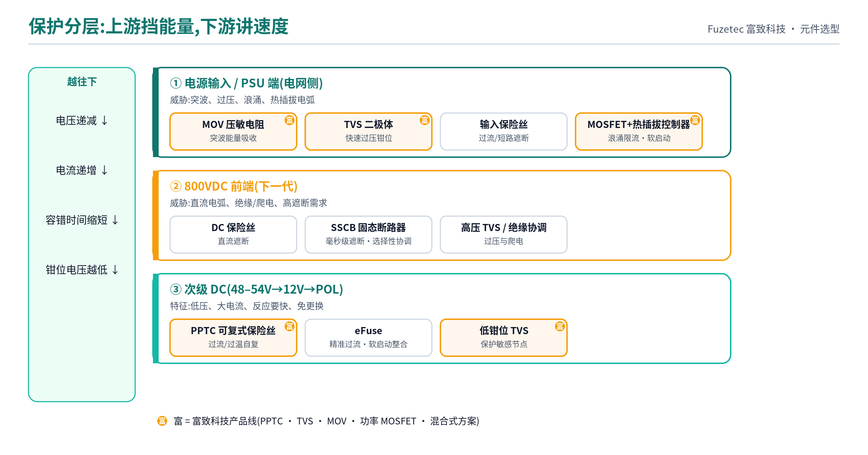868x455 pixels.
Task: Click the 富 badge on PPTC 可复式保险丝 card
Action: click(290, 326)
